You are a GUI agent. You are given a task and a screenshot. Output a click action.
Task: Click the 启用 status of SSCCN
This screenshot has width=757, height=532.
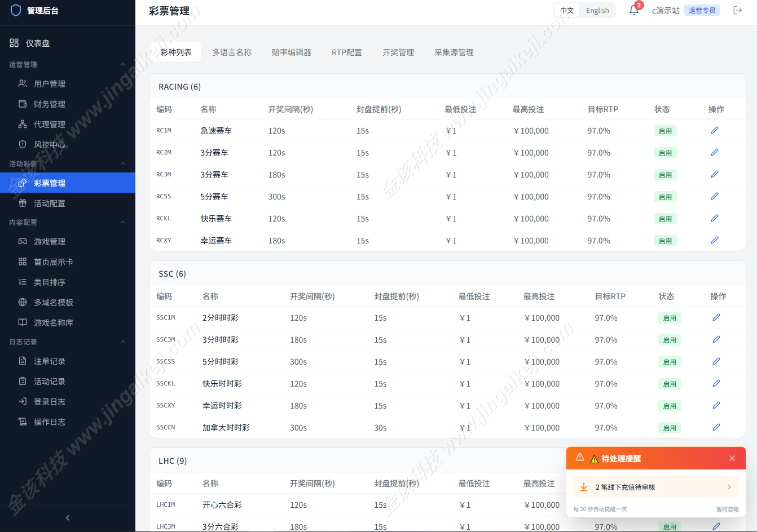670,428
